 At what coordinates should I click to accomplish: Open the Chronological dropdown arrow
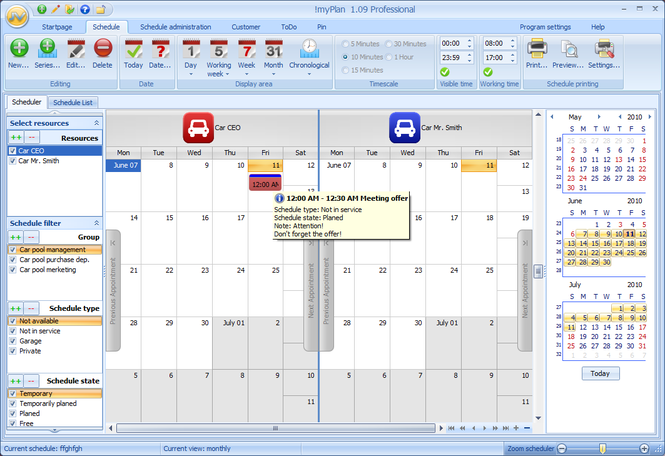point(309,74)
